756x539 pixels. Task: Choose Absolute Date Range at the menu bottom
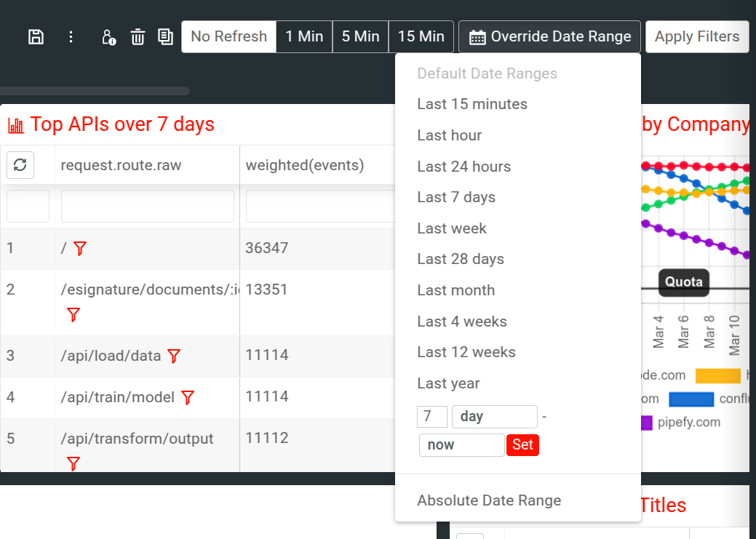489,500
